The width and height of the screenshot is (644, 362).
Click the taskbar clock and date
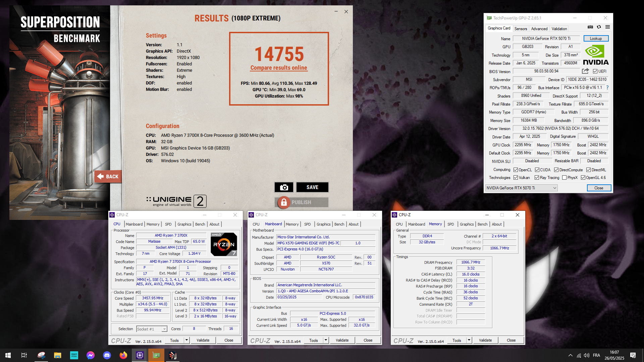point(614,355)
